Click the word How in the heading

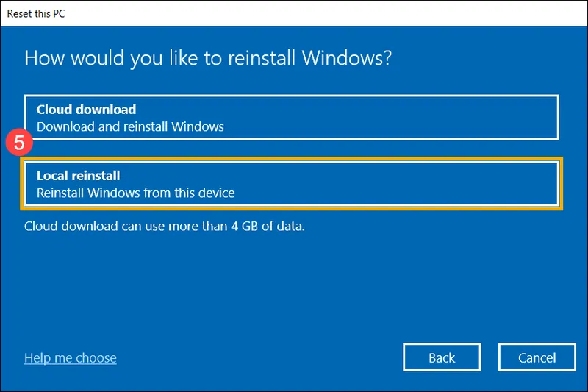44,58
